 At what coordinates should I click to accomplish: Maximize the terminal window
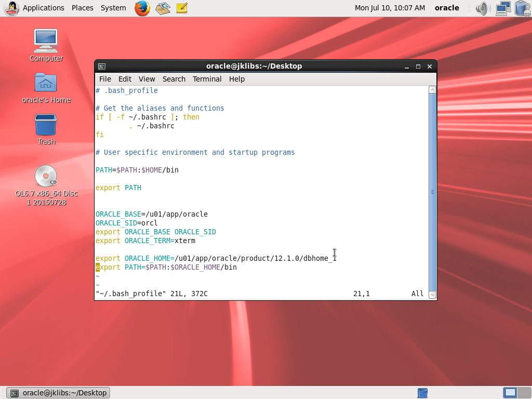(418, 66)
